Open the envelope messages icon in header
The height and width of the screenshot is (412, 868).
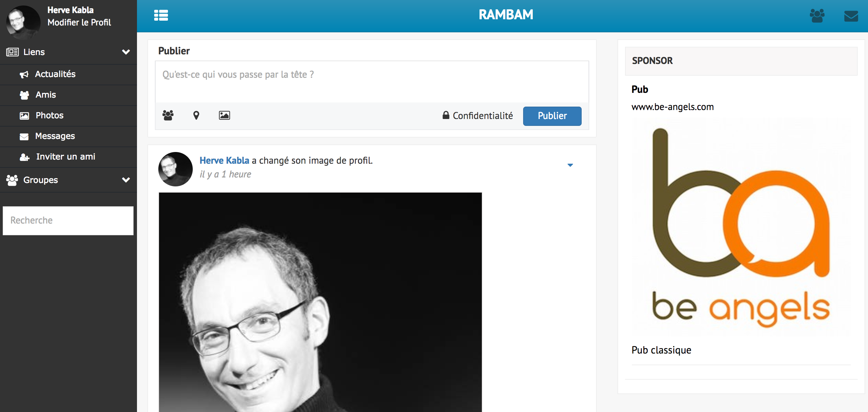tap(851, 16)
